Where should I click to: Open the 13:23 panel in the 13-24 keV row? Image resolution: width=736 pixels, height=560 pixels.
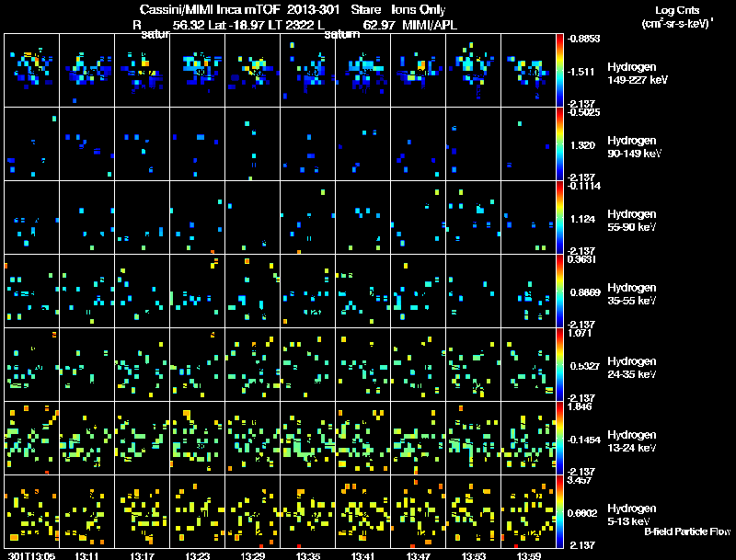point(197,438)
